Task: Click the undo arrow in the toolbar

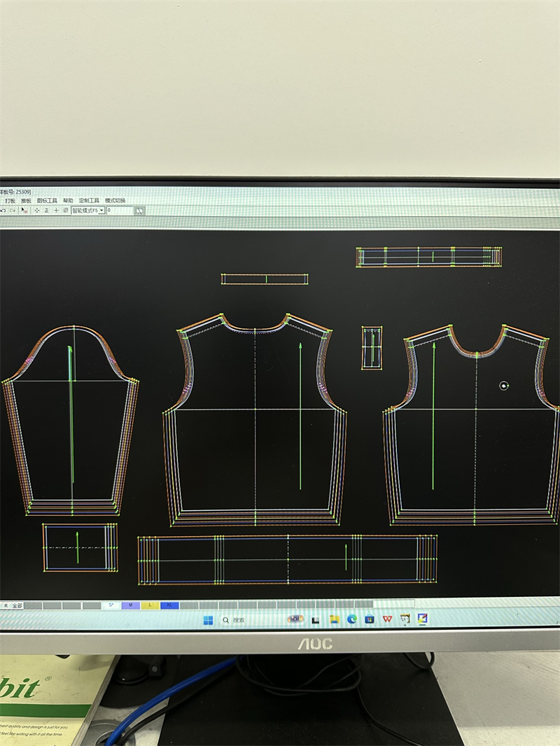Action: (3, 210)
